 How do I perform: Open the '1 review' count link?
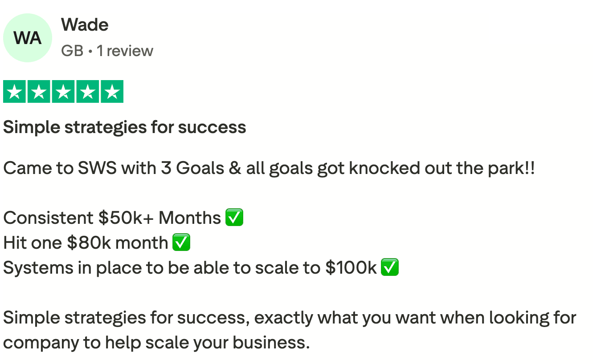coord(125,51)
